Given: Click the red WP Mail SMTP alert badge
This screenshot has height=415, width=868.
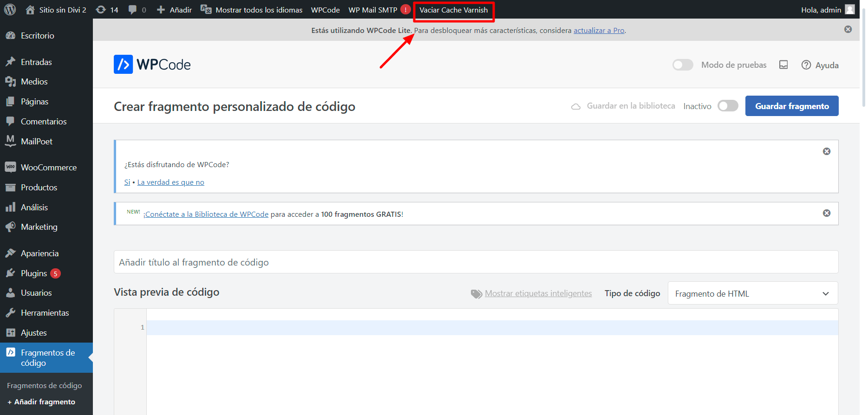Looking at the screenshot, I should pyautogui.click(x=405, y=10).
